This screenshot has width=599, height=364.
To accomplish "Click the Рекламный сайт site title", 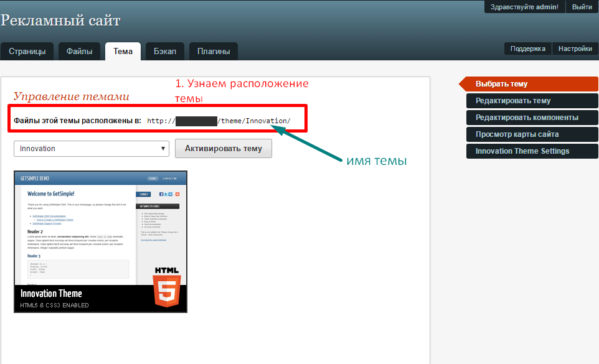I will pyautogui.click(x=60, y=21).
